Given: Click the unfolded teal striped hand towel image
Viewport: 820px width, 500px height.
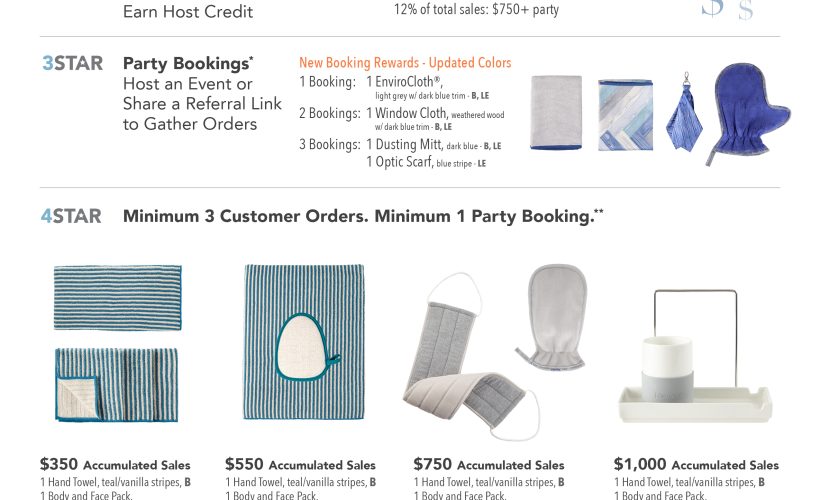Looking at the screenshot, I should (118, 298).
